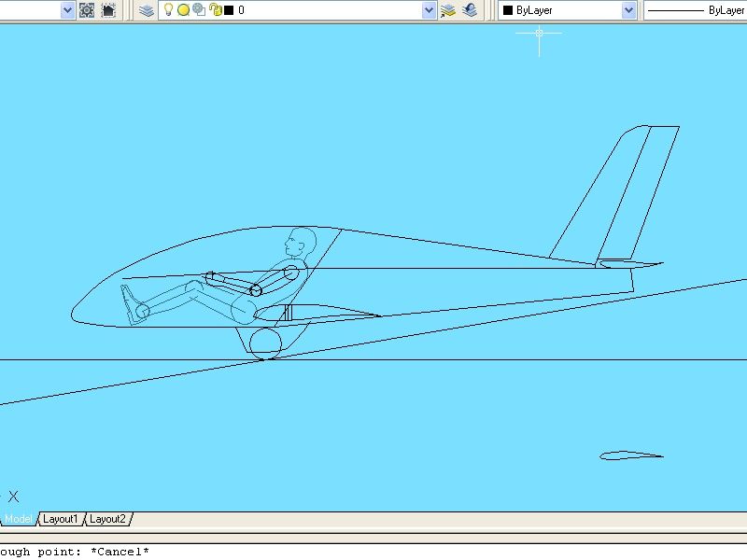Toggle the lock padlock for layer 0
The height and width of the screenshot is (560, 747).
[216, 10]
